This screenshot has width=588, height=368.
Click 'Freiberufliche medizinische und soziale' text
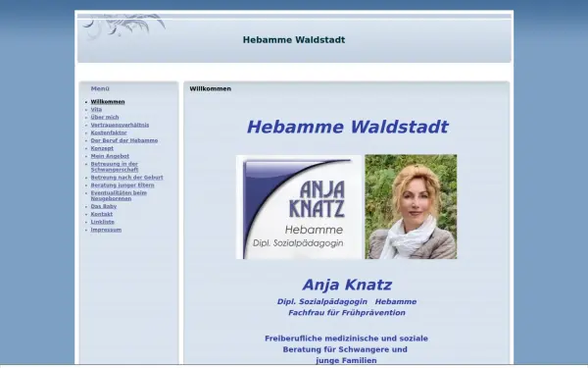click(x=346, y=339)
